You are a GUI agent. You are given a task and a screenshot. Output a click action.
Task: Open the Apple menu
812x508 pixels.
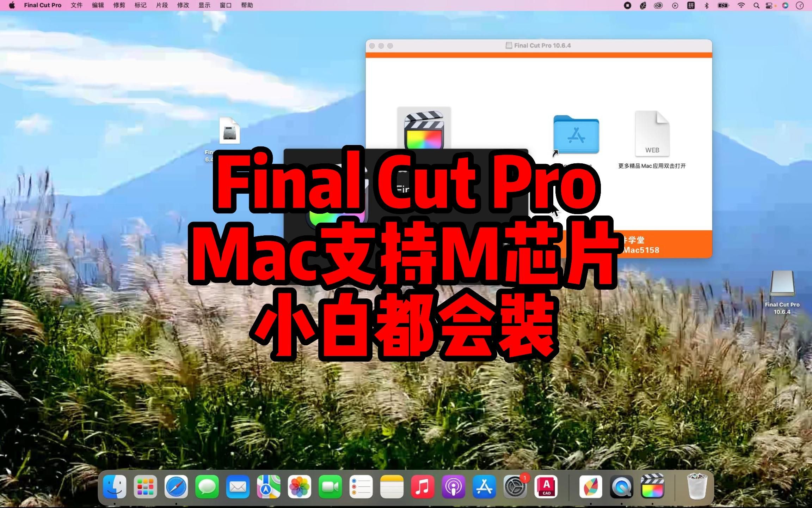(12, 5)
